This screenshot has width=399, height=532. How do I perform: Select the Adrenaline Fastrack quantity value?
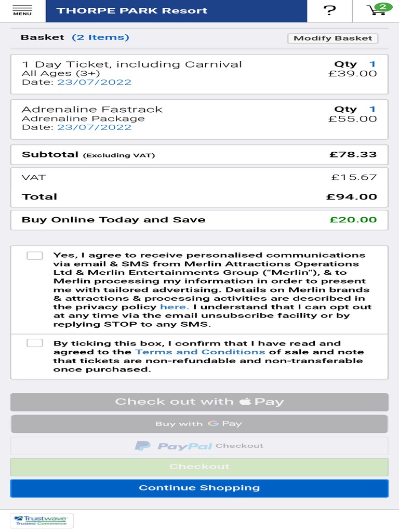point(372,109)
